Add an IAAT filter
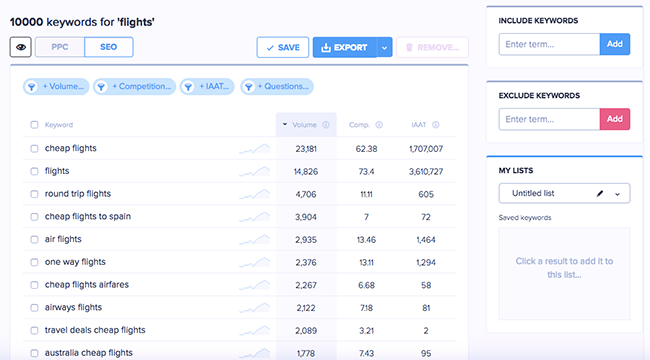 click(207, 87)
